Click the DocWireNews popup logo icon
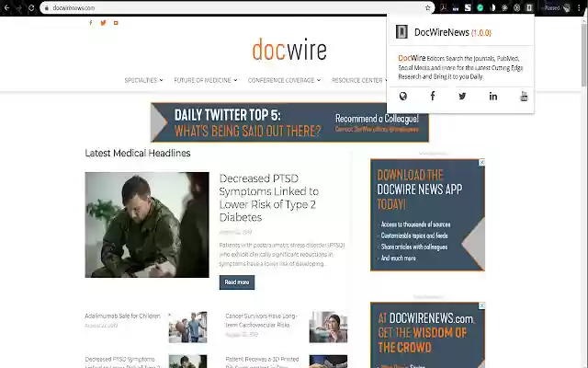This screenshot has height=368, width=588. [401, 31]
